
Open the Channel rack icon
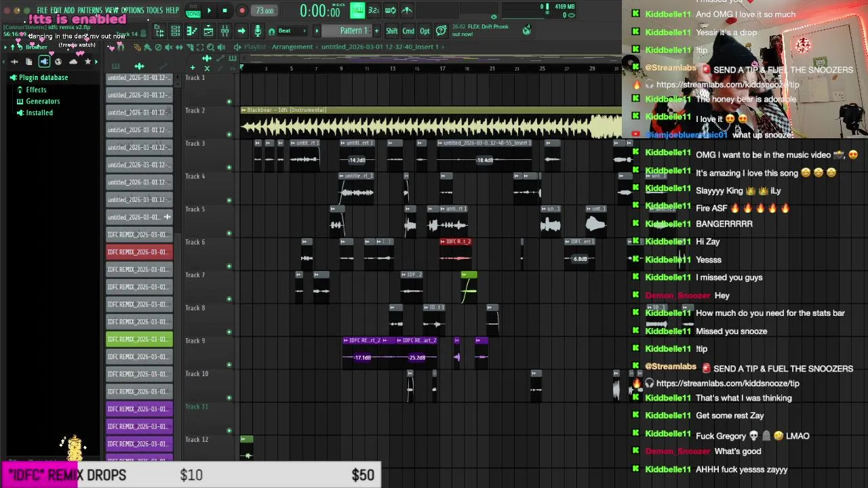(175, 31)
